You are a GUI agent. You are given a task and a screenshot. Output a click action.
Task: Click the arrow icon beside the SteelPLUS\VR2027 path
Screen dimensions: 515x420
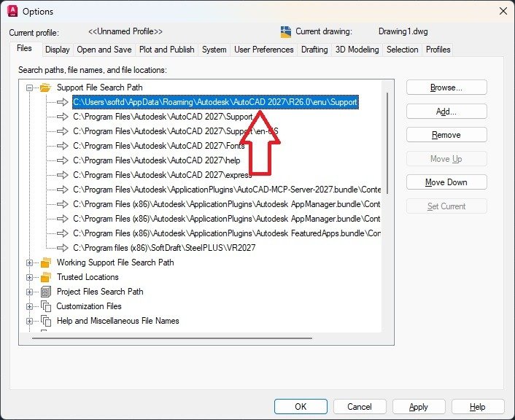click(x=63, y=248)
